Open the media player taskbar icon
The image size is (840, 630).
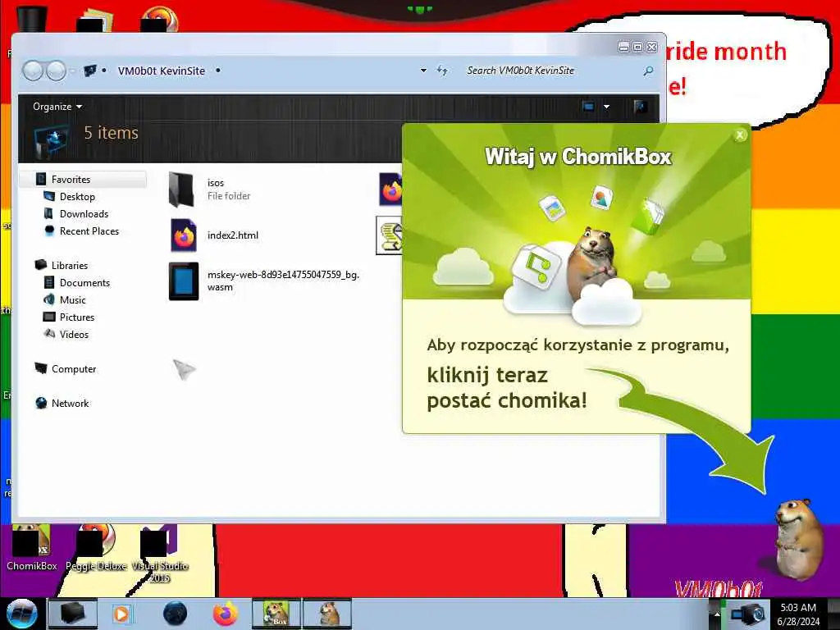pos(121,614)
